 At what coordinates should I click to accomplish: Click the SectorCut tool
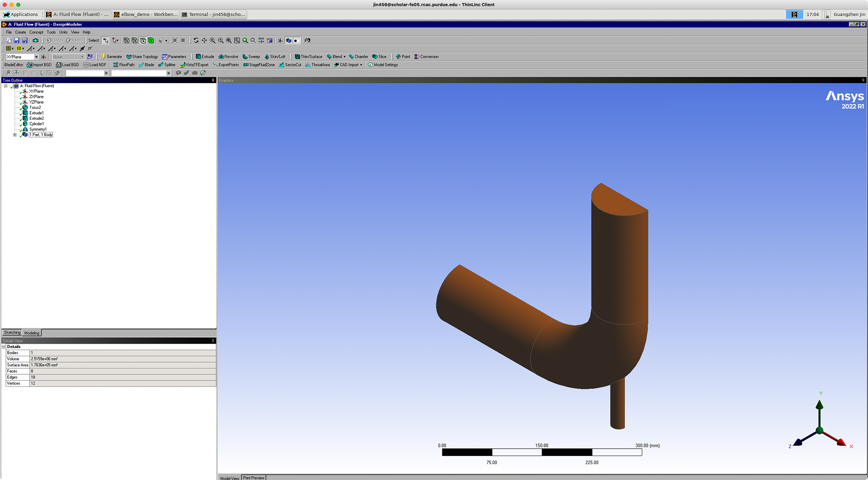pos(290,65)
